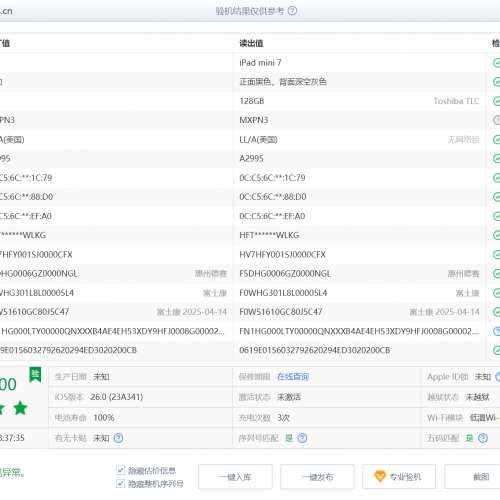The height and width of the screenshot is (500, 500).
Task: Click the 验机结果仅供参考 title text
Action: pos(250,11)
